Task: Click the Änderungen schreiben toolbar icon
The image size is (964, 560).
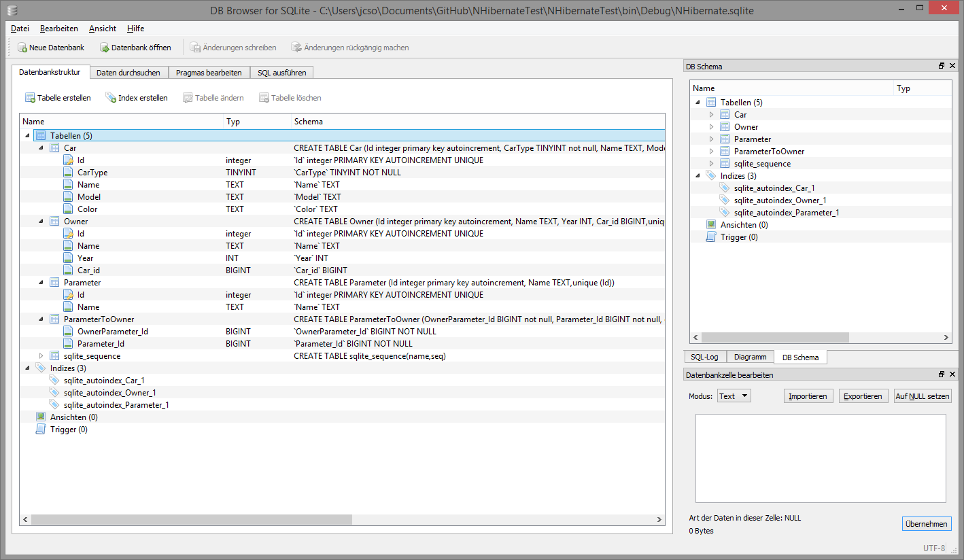Action: pyautogui.click(x=195, y=48)
